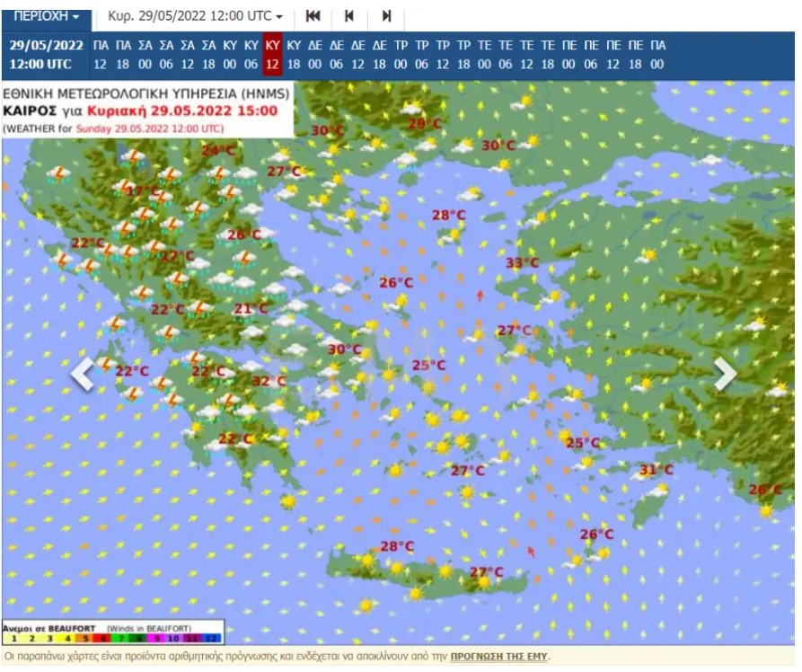The height and width of the screenshot is (672, 802).
Task: Select the ΣΑ 06 time step
Action: (x=166, y=55)
